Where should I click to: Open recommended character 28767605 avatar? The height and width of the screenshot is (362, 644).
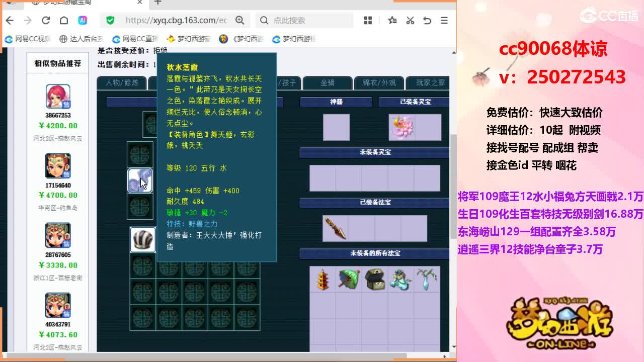click(58, 235)
